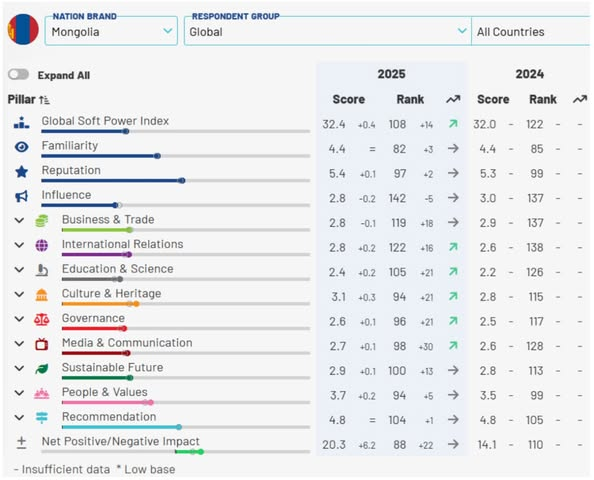594x480 pixels.
Task: Click the All Countries field
Action: (x=531, y=31)
